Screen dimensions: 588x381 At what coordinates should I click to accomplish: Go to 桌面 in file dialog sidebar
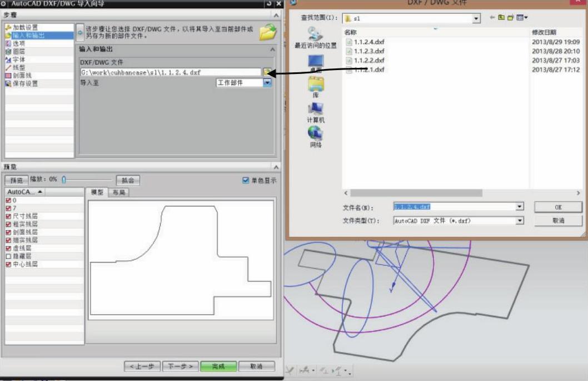pos(316,63)
